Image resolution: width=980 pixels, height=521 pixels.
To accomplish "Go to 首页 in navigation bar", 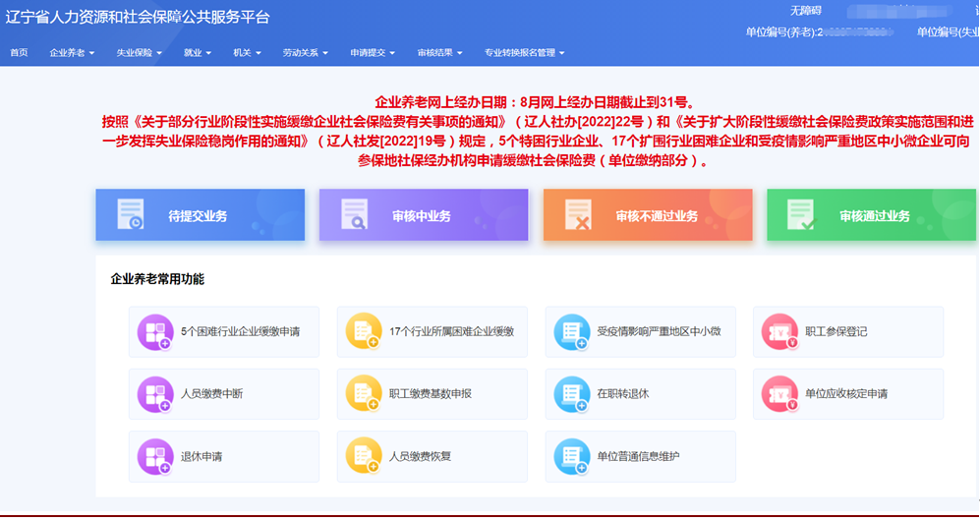I will [19, 53].
